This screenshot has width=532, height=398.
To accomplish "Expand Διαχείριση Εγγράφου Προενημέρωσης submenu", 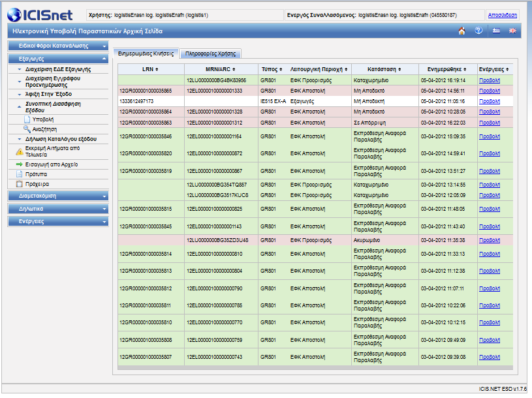I will click(x=53, y=82).
